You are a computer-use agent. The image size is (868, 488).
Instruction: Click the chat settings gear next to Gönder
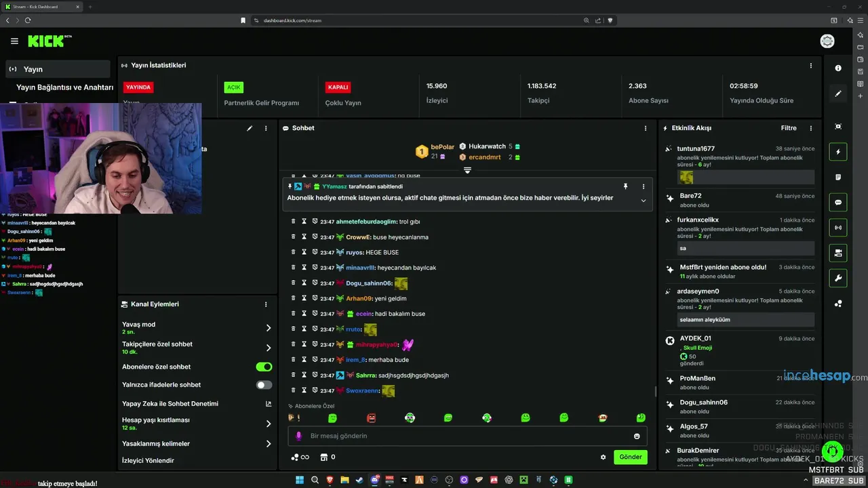(603, 457)
